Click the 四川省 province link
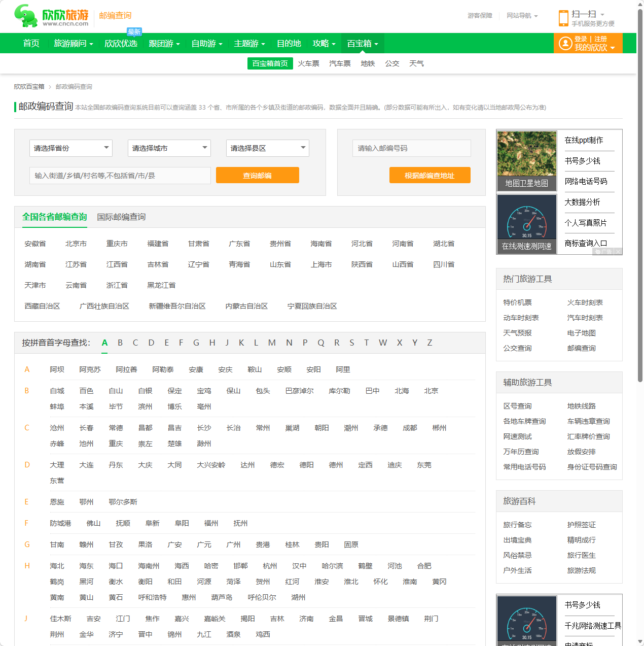This screenshot has width=644, height=646. point(444,264)
